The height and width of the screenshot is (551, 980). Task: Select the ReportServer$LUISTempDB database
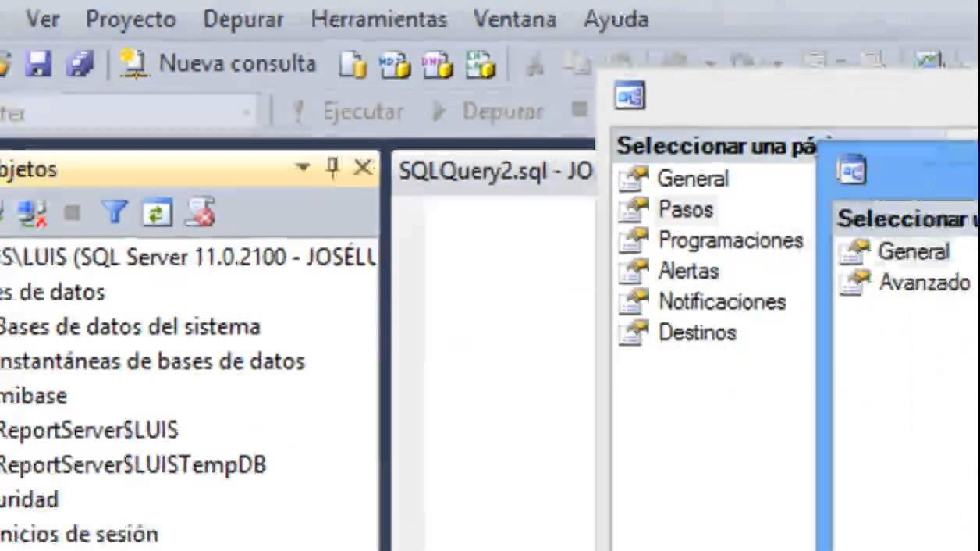[133, 464]
